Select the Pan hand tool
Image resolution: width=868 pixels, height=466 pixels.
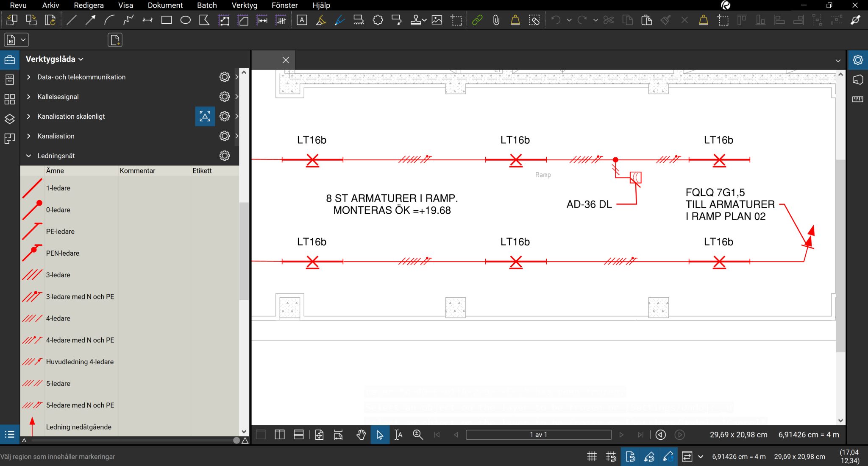pos(361,435)
